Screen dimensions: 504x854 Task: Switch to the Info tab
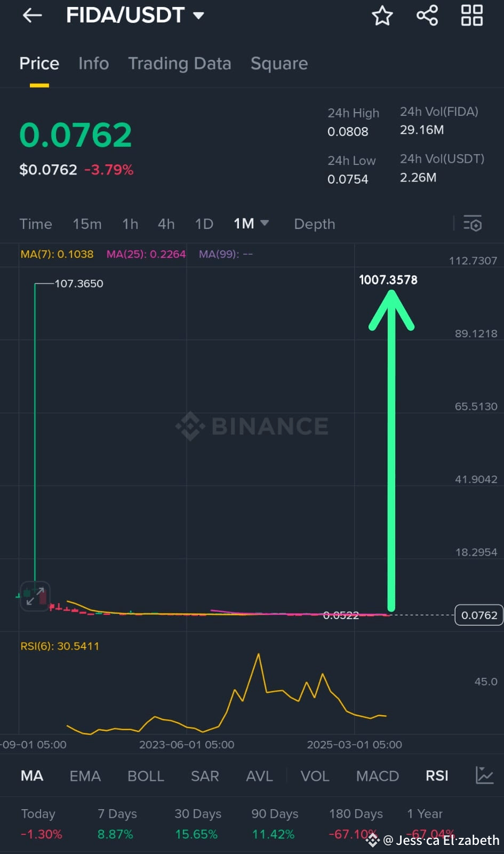[93, 64]
